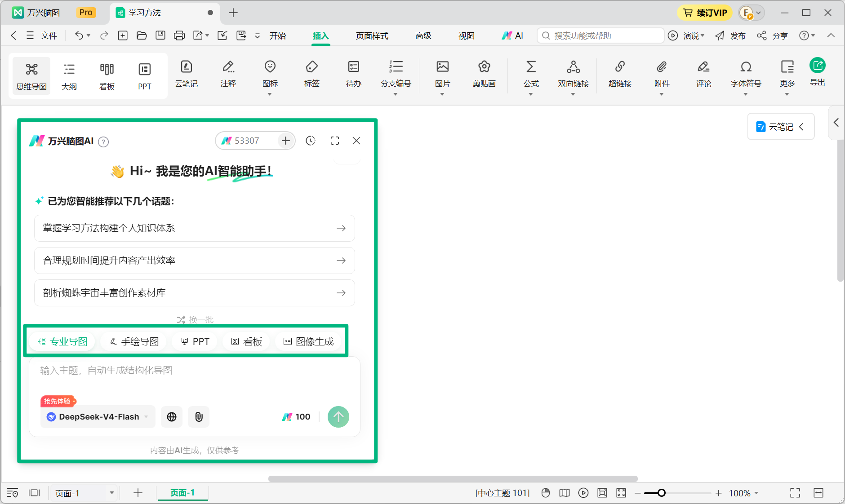This screenshot has width=845, height=504.
Task: Open the 页面样式 ribbon tab
Action: point(372,35)
